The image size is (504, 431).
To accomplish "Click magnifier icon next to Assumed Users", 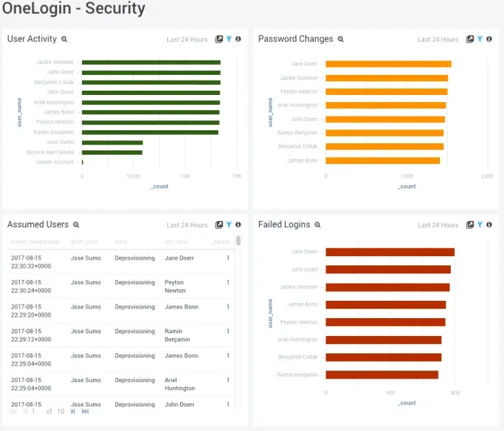I will (x=76, y=225).
